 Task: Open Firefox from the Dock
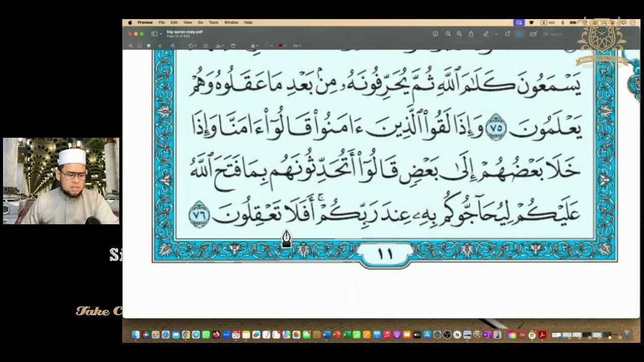(x=216, y=335)
